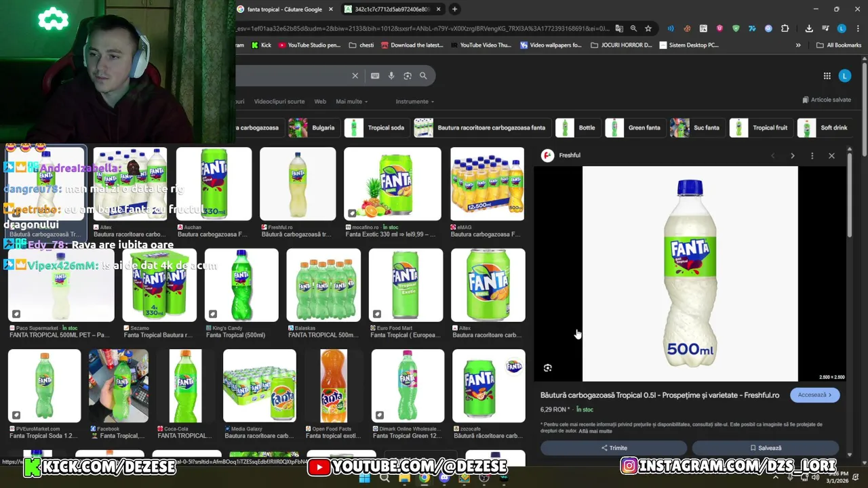Click the Salvează button

766,448
